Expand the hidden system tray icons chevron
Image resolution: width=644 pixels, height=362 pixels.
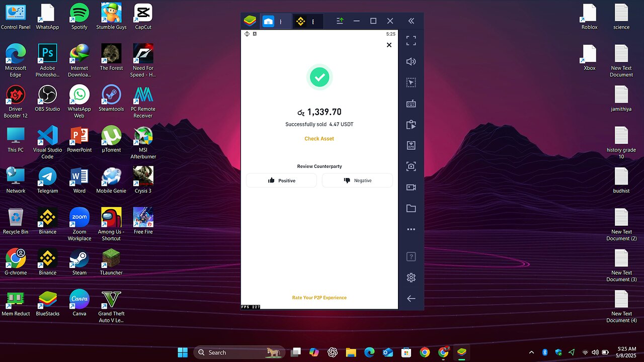point(531,352)
